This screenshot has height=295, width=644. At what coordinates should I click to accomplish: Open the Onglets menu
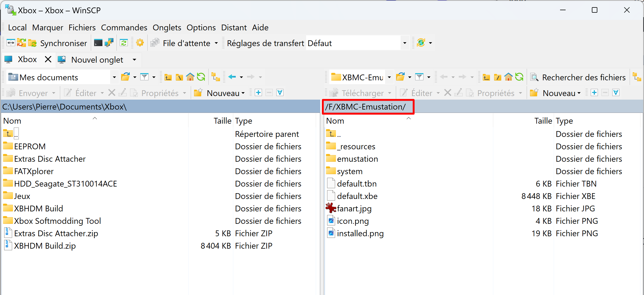point(167,28)
